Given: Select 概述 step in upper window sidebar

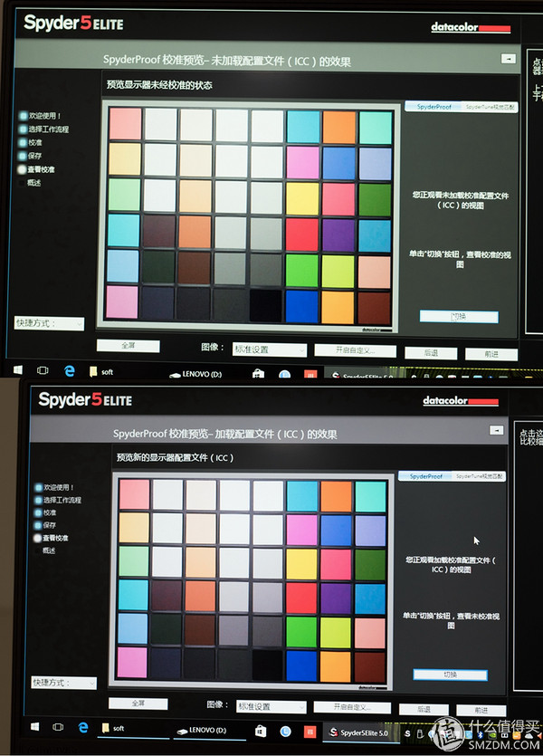Looking at the screenshot, I should tap(31, 183).
